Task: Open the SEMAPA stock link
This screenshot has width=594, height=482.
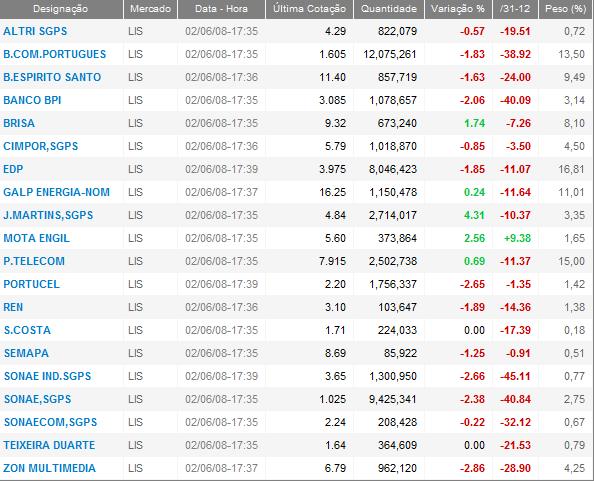Action: tap(26, 353)
